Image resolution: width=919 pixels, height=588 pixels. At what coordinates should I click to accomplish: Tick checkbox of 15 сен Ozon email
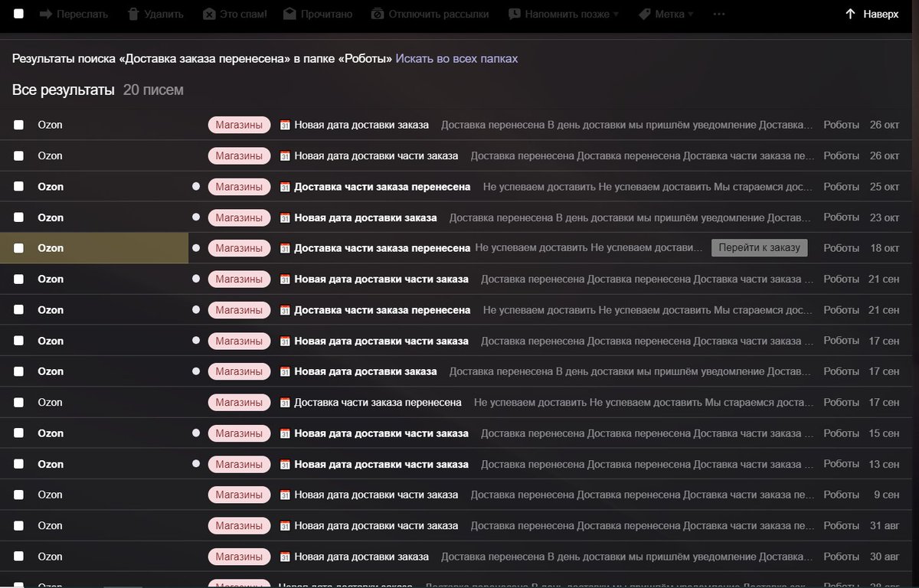click(18, 433)
